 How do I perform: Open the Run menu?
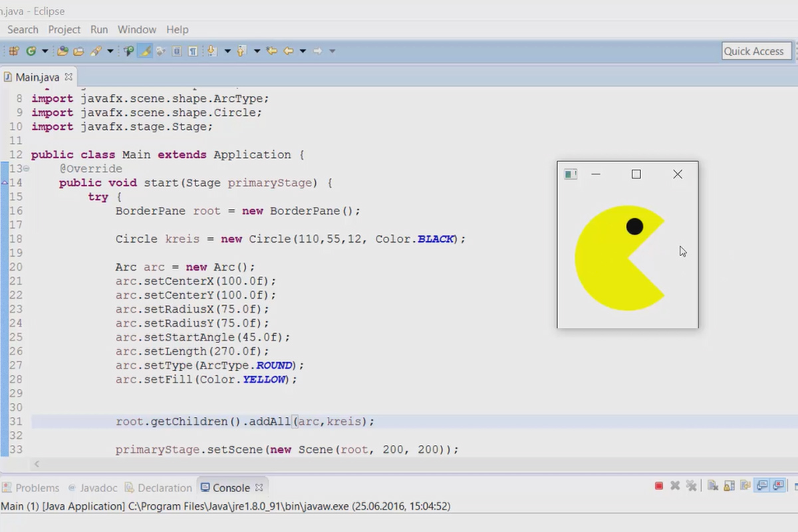pos(99,29)
